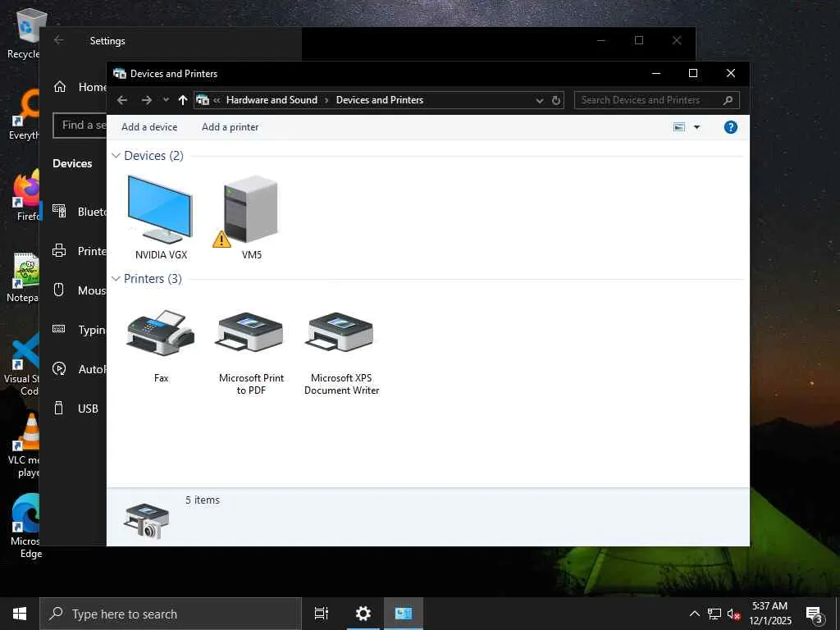
Task: Open the Everything search desktop shortcut
Action: coord(25,115)
